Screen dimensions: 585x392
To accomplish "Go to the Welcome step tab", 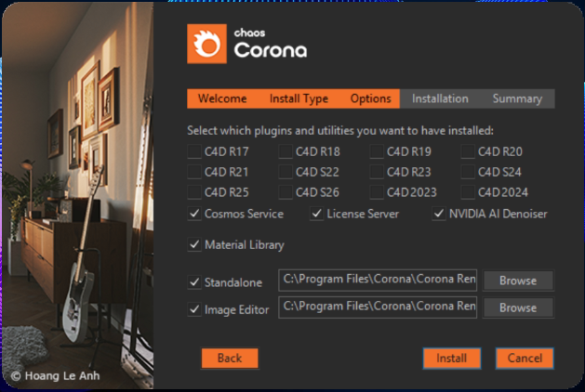I will (222, 98).
